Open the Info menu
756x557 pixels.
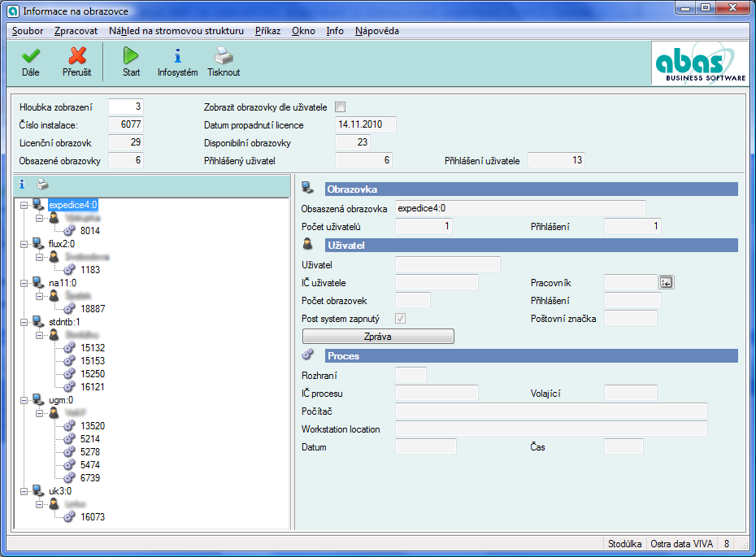[x=335, y=31]
